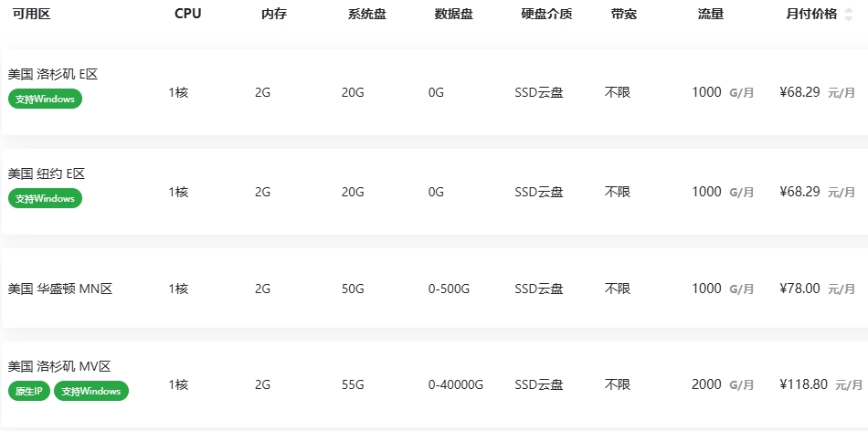This screenshot has height=431, width=868.
Task: Click 支持Windows badge under 洛杉矶 E区
Action: tap(45, 99)
